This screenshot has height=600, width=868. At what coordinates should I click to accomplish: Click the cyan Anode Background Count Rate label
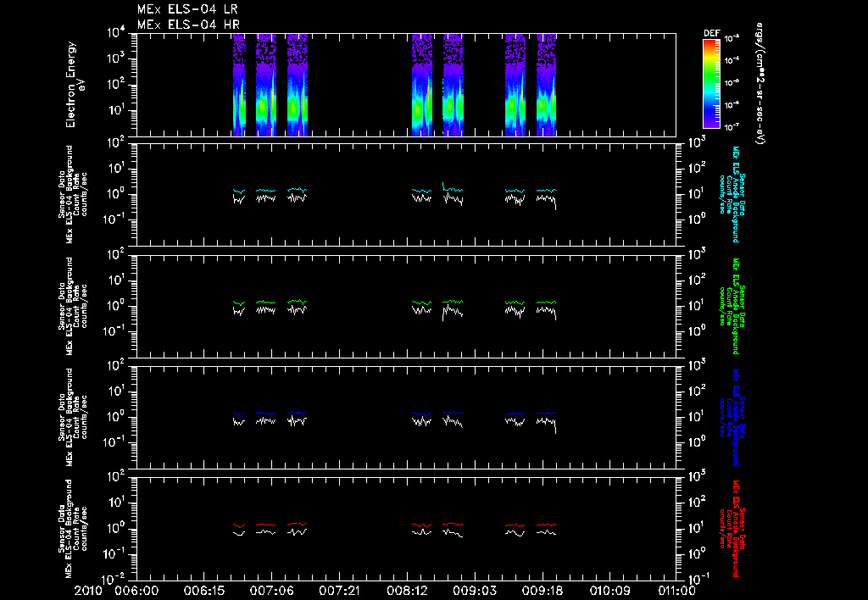(x=732, y=194)
